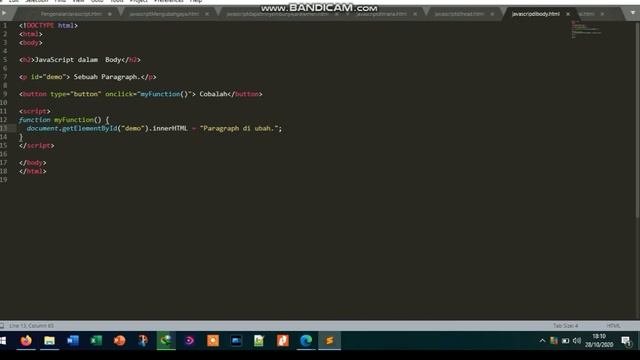Click the closing /script tag line

point(36,145)
